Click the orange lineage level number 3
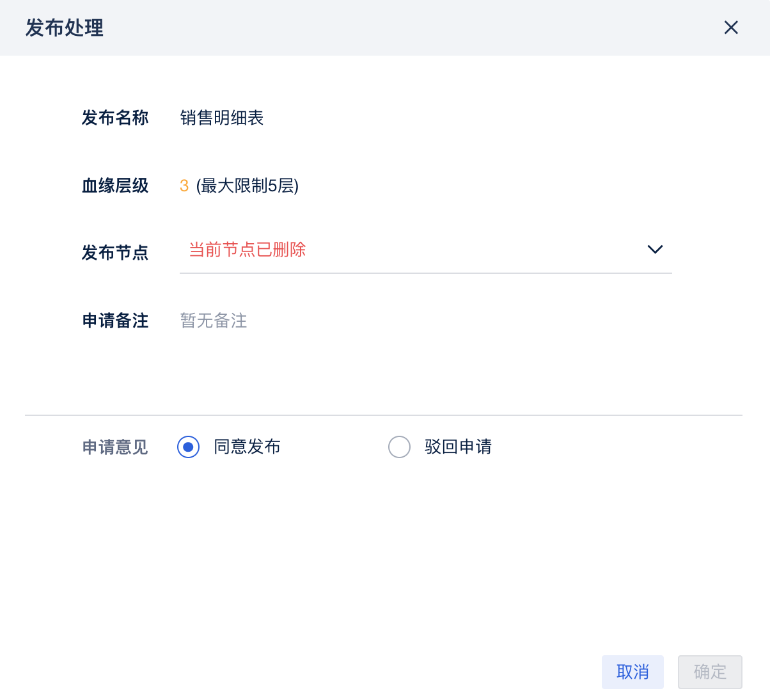 184,186
